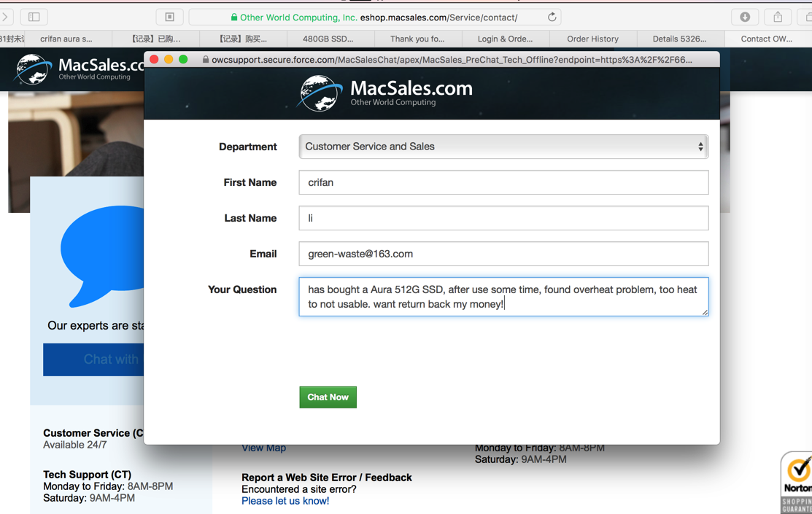The image size is (812, 514).
Task: Reload the page with the refresh icon
Action: tap(552, 17)
